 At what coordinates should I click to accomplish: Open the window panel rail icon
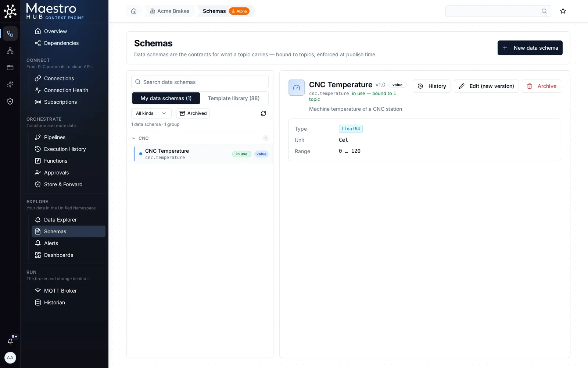(x=10, y=67)
